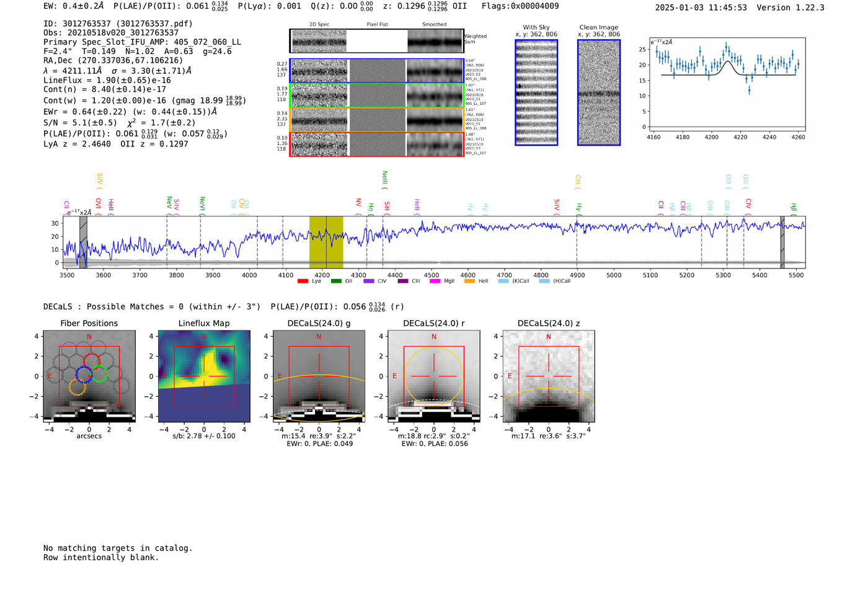
Task: Open the Lineflux Map panel
Action: pyautogui.click(x=204, y=376)
